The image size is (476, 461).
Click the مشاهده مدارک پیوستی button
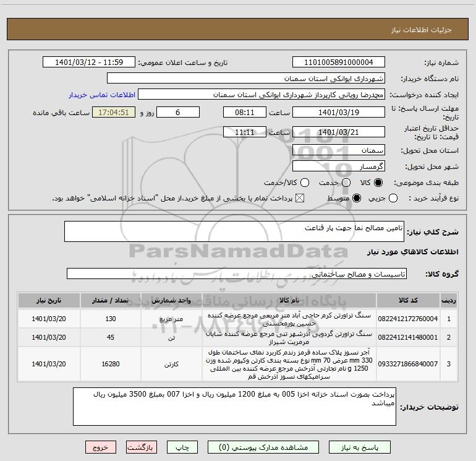click(263, 447)
